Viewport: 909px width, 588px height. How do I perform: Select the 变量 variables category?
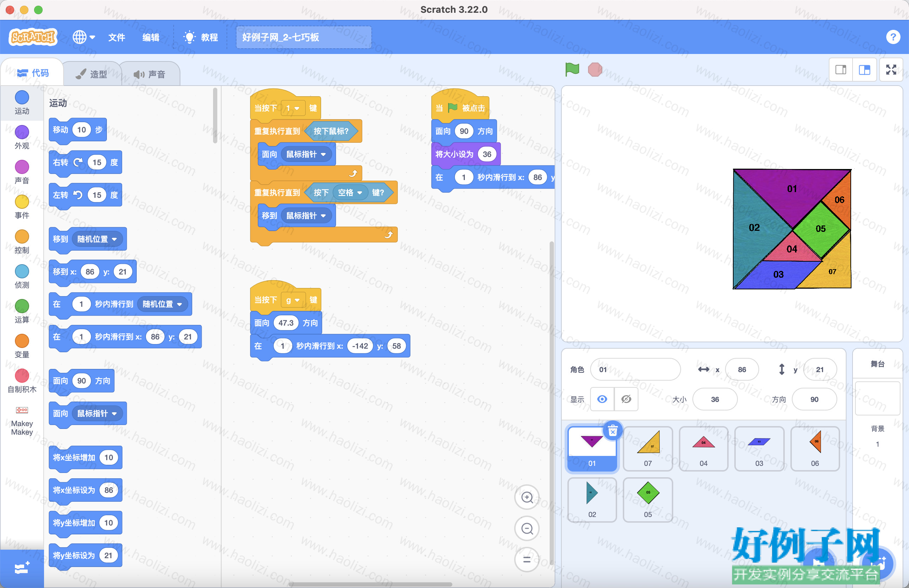(x=22, y=346)
